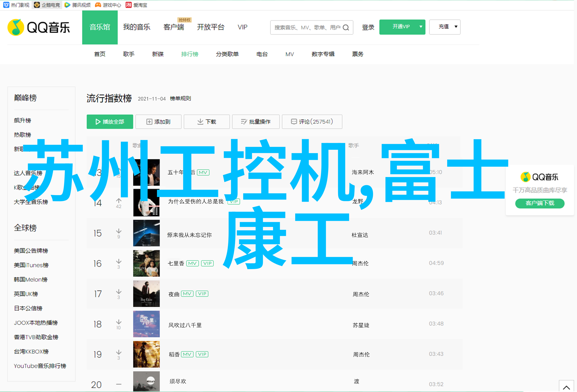Screen dimensions: 577x392
Task: Open 美国iTunes榜 chart
Action: 31,265
